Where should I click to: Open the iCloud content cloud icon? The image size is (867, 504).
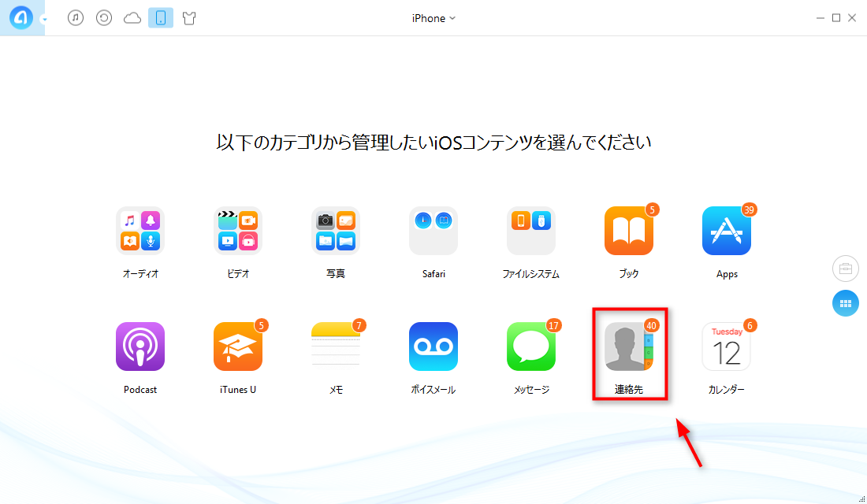[132, 18]
